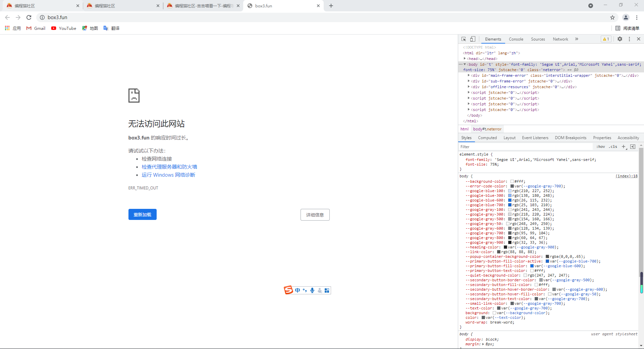Open the 翻译 translate bookmark
The width and height of the screenshot is (644, 349).
pyautogui.click(x=111, y=28)
